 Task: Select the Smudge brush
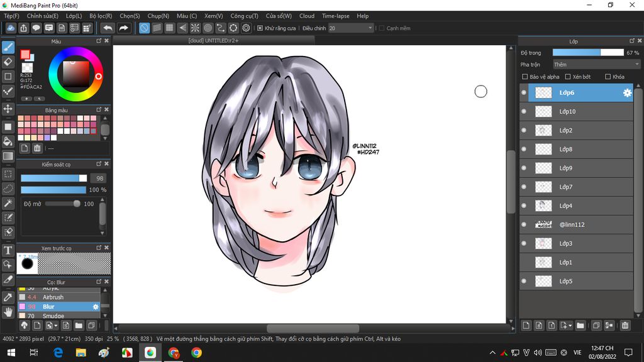(x=58, y=315)
